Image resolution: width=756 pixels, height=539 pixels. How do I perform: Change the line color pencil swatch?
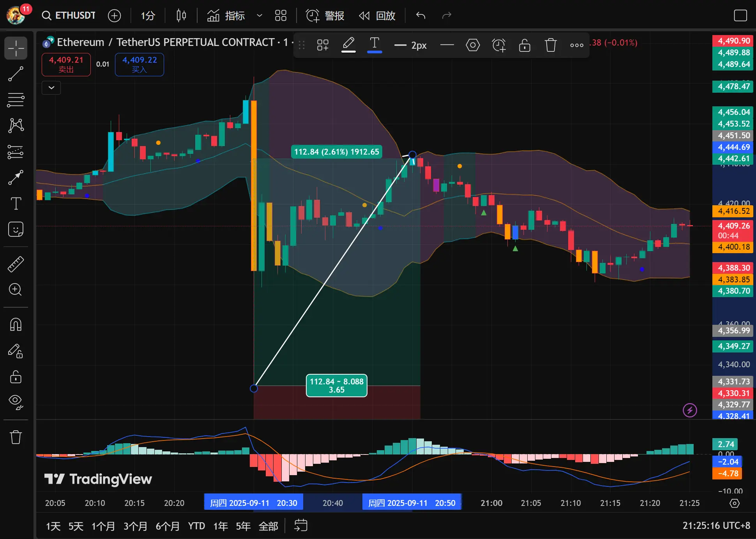pos(349,45)
